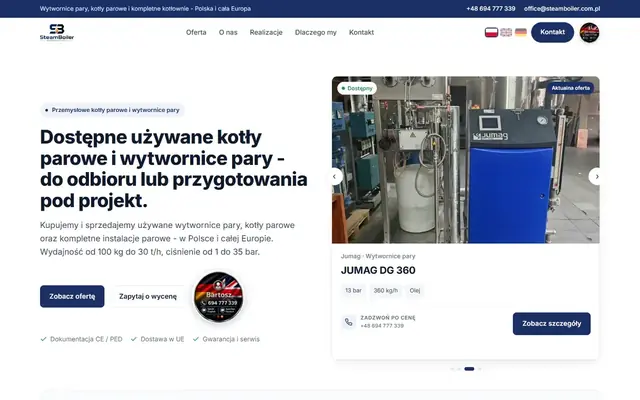Click the Dostępny status badge

pyautogui.click(x=357, y=88)
